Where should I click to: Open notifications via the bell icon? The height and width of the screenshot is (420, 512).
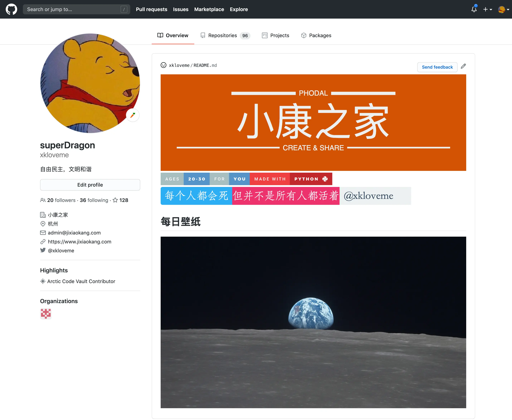coord(474,9)
